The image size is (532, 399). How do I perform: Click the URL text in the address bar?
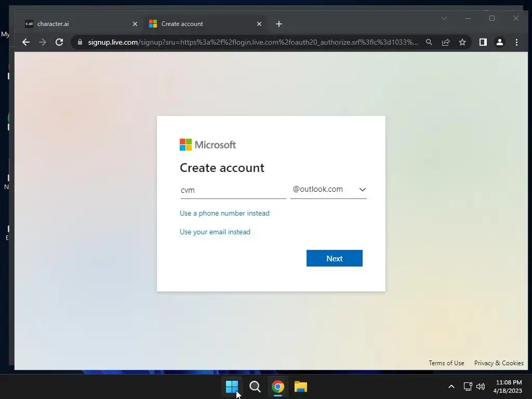click(x=253, y=42)
